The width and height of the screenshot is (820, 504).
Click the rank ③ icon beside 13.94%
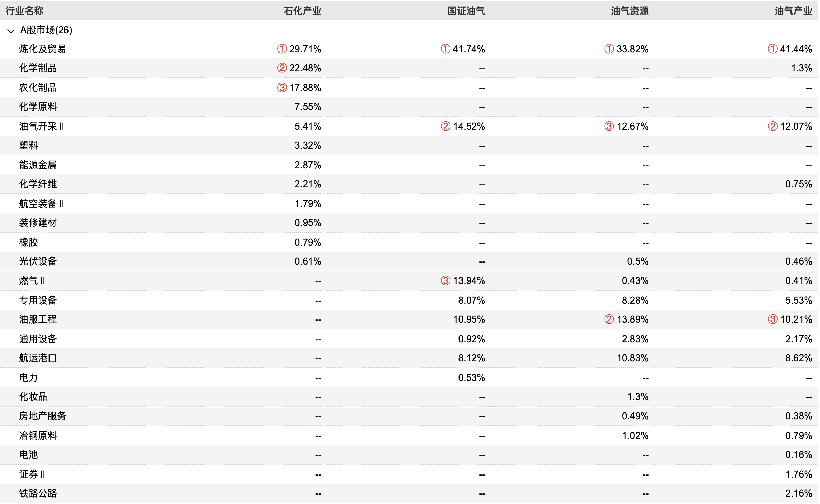[x=446, y=280]
